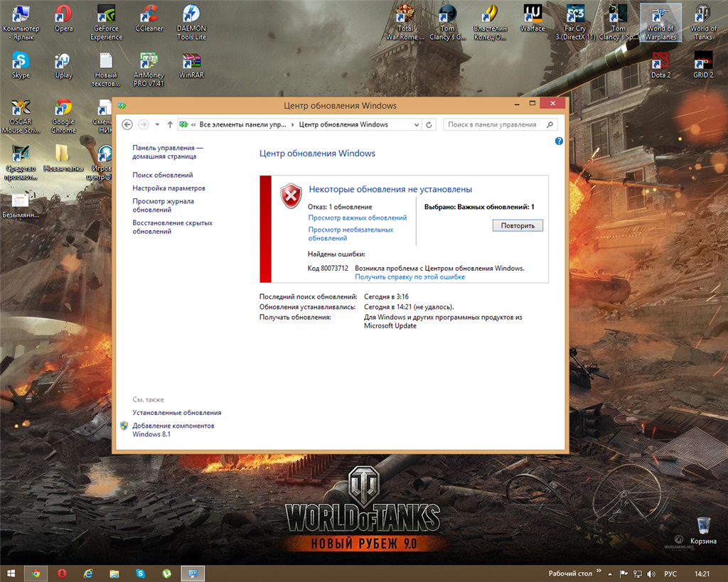Screen dimensions: 728x582
Task: Open the Warface desktop shortcut
Action: [532, 19]
